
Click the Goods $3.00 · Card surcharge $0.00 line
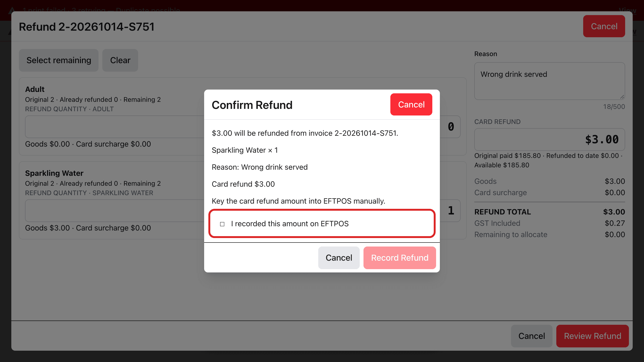pyautogui.click(x=88, y=228)
